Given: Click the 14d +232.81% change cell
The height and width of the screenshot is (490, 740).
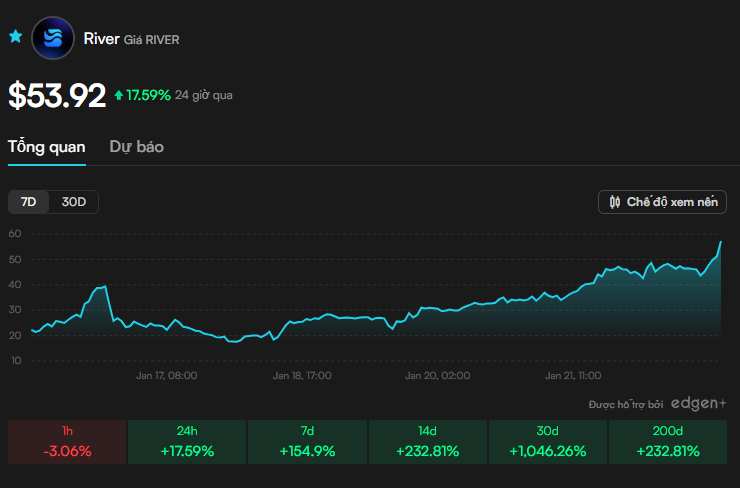Looking at the screenshot, I should (x=428, y=442).
